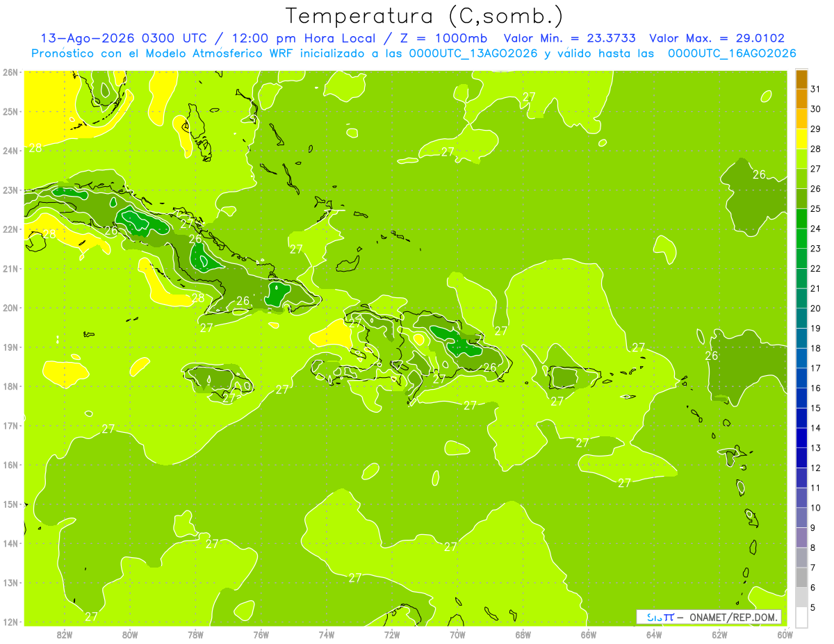Click the "68W" longitude axis label
This screenshot has width=834, height=644.
point(523,635)
